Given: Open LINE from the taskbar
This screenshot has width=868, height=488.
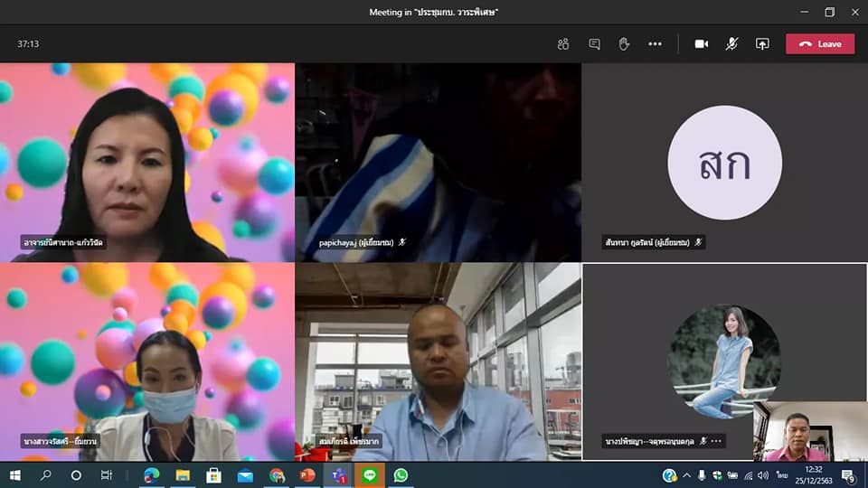Looking at the screenshot, I should 370,474.
